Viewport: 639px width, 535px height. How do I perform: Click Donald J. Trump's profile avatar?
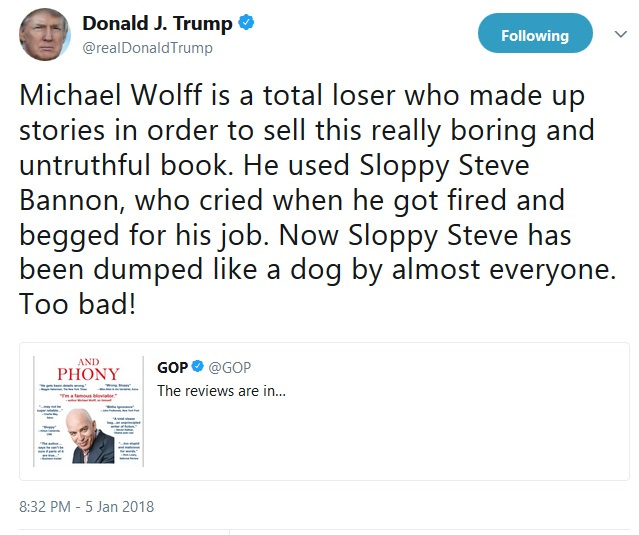pyautogui.click(x=44, y=35)
